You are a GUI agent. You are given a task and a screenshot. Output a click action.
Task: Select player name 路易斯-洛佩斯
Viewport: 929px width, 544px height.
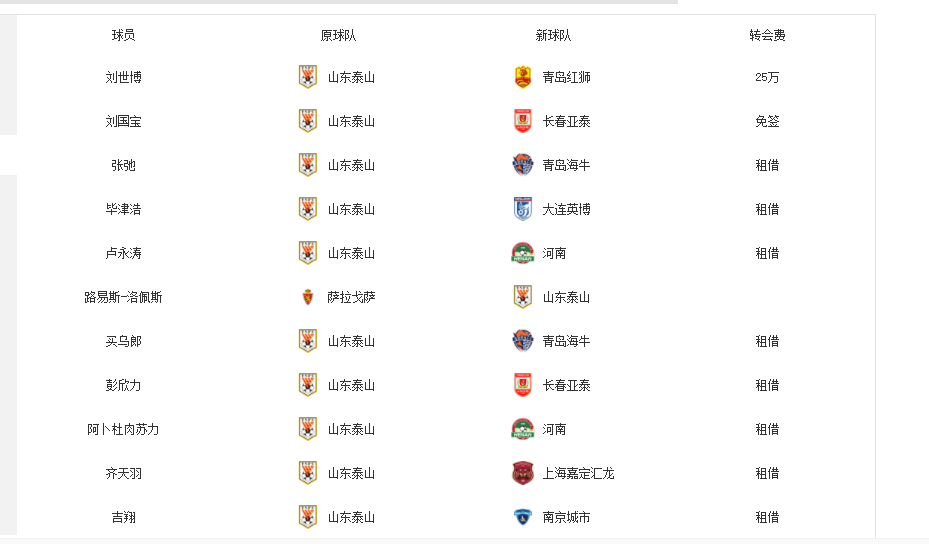(x=123, y=297)
